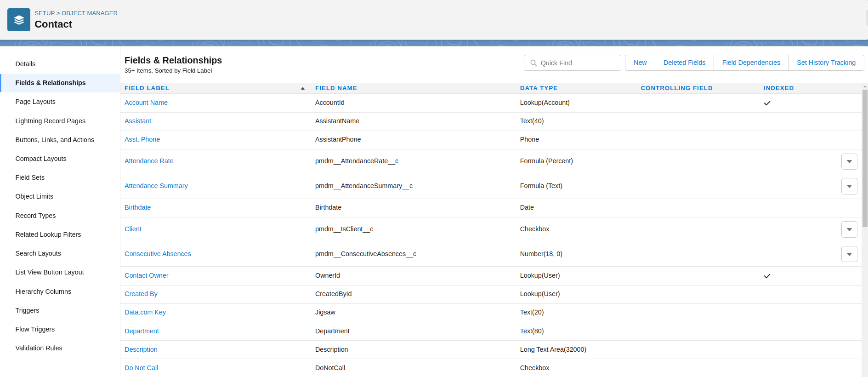Screen dimensions: 868x377
Task: Open the Data.com Key field link
Action: [145, 312]
